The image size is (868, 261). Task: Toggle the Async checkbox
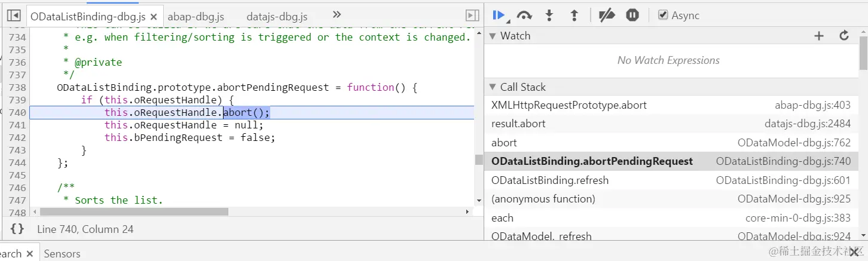click(662, 16)
